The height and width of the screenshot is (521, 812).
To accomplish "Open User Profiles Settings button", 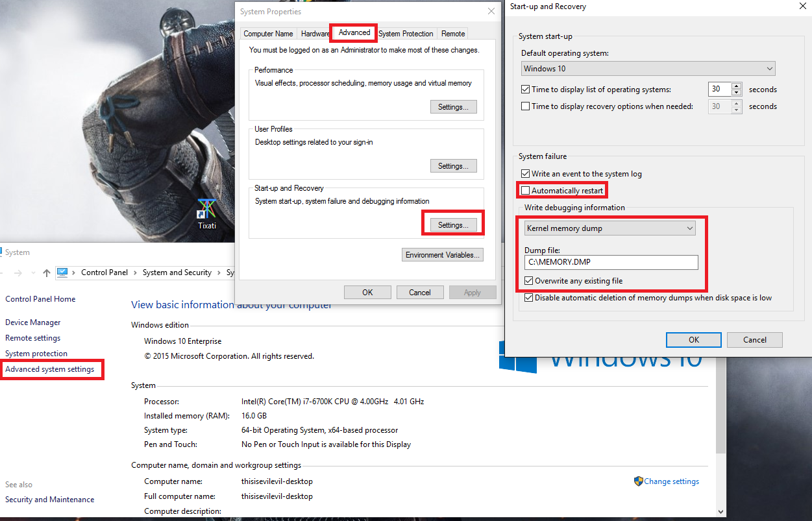I will tap(453, 166).
